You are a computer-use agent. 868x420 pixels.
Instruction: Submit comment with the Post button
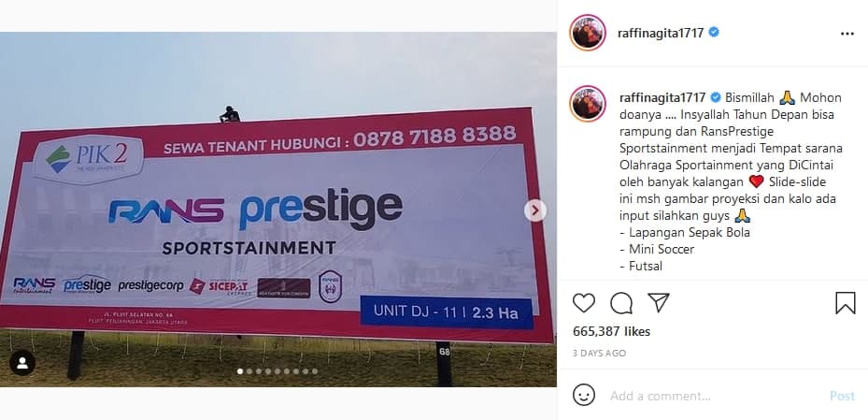(x=842, y=397)
